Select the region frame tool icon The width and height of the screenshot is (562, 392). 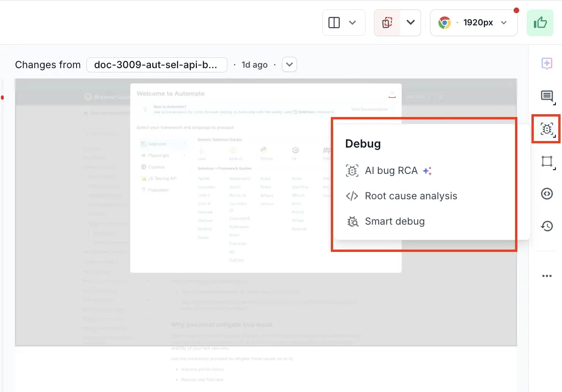coord(547,161)
